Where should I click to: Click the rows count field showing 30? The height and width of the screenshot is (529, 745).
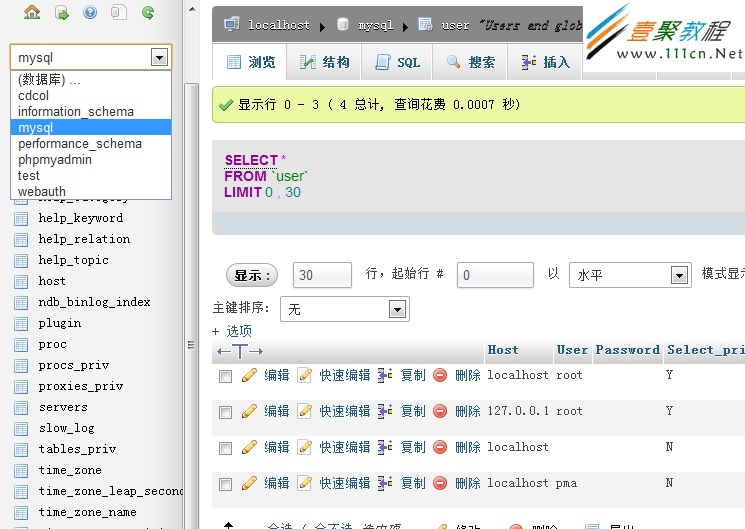pos(322,275)
